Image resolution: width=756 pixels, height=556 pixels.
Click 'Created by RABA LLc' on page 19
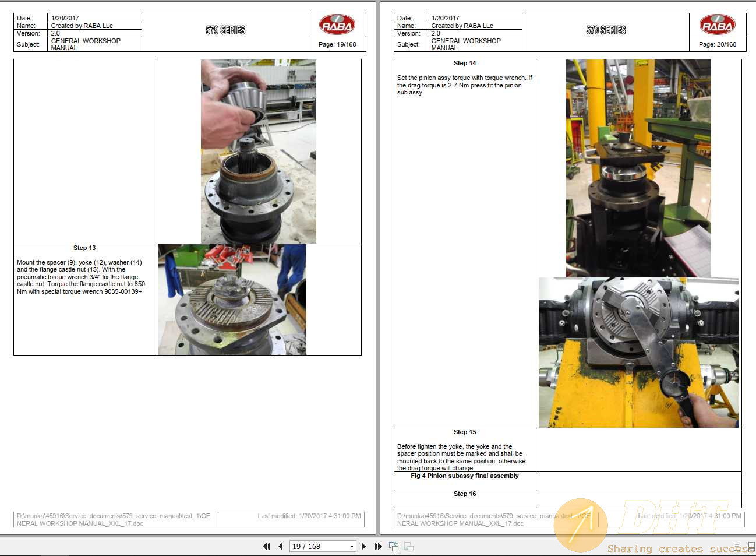tap(82, 26)
